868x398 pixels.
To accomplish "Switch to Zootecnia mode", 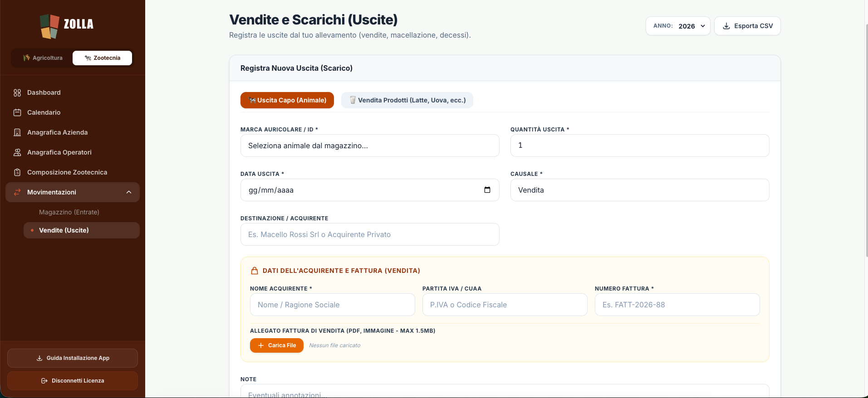I will [x=102, y=58].
